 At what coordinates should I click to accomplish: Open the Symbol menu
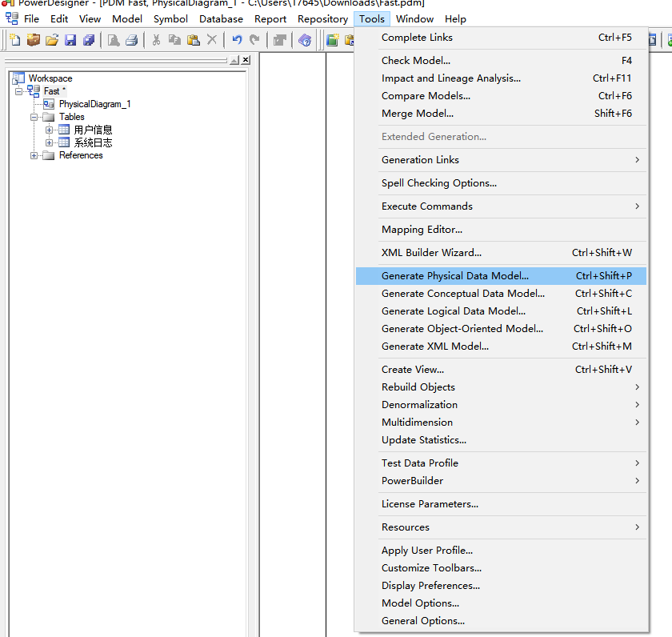point(170,19)
